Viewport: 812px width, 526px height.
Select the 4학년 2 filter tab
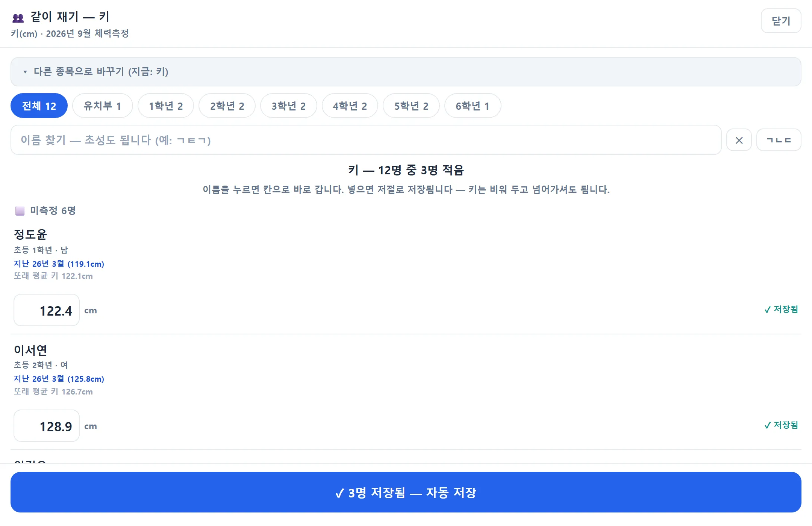click(x=350, y=106)
